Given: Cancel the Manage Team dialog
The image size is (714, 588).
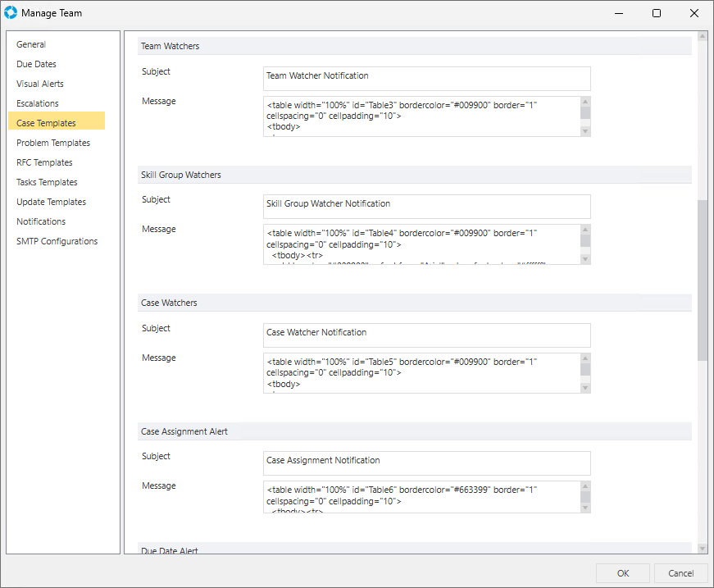Looking at the screenshot, I should coord(680,573).
